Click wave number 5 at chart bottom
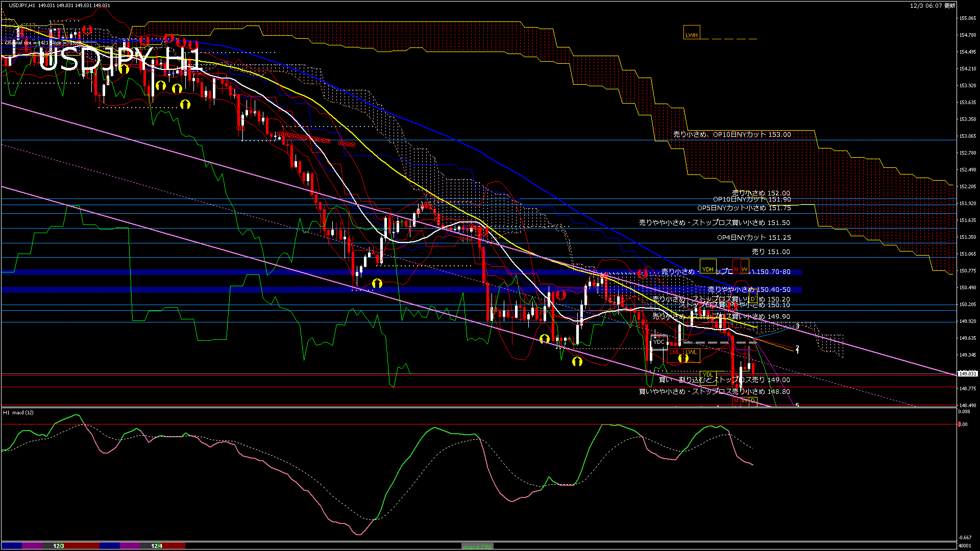The width and height of the screenshot is (980, 551). click(797, 405)
